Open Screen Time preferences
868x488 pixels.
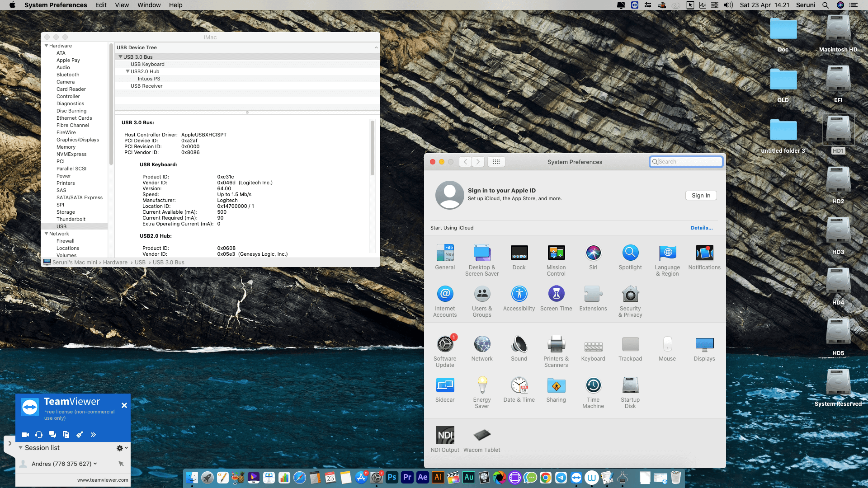click(556, 299)
